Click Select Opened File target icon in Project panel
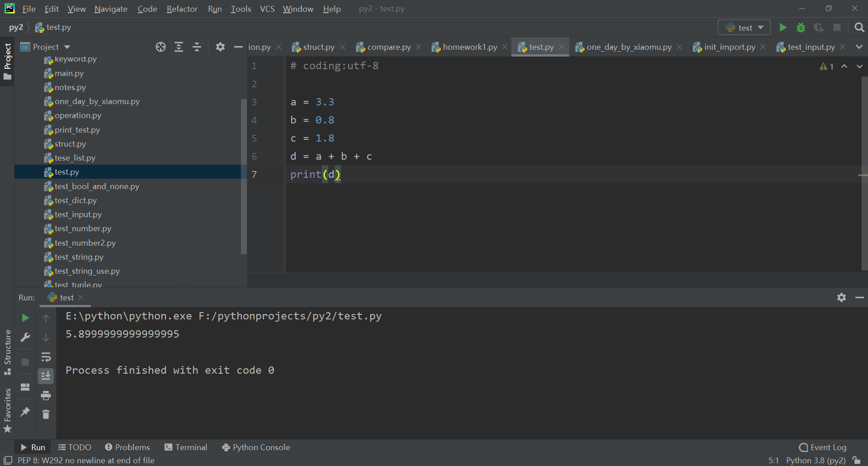Screen dimensions: 868x466 (x=160, y=47)
